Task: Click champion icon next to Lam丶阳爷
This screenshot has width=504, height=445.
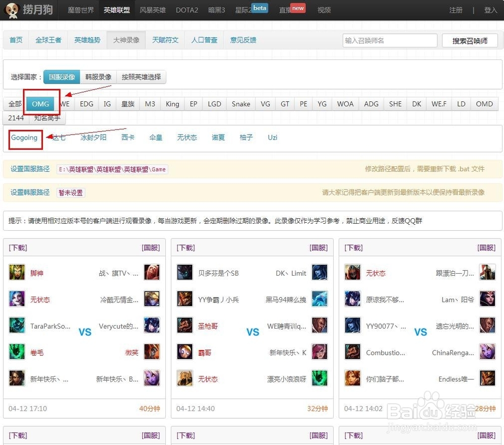Action: pos(487,299)
